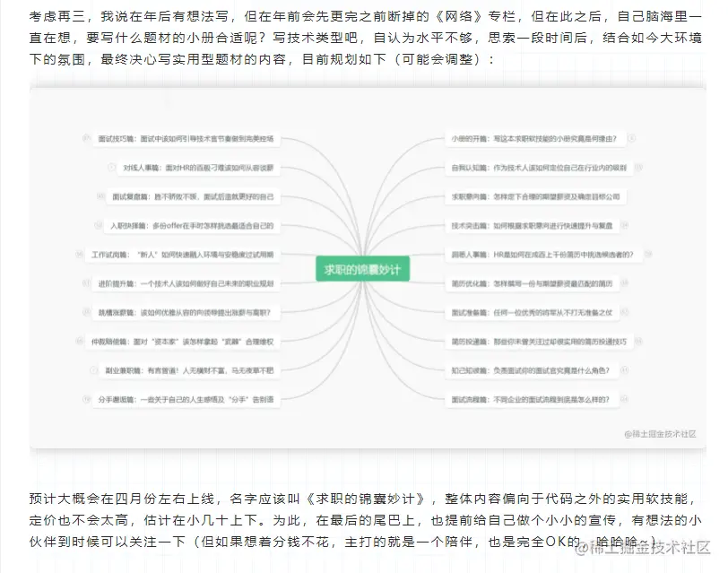Click the count badge beside 简历投递篇 node
Screen dimensions: 728x573
tap(639, 341)
